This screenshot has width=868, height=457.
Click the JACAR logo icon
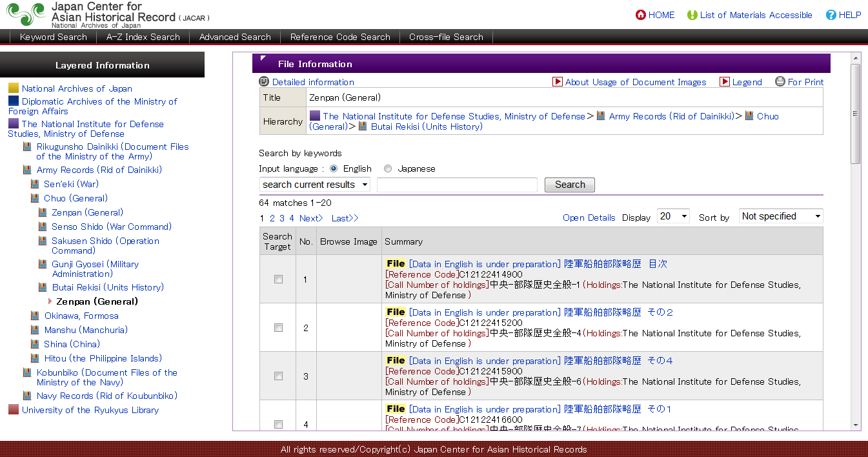pos(26,15)
